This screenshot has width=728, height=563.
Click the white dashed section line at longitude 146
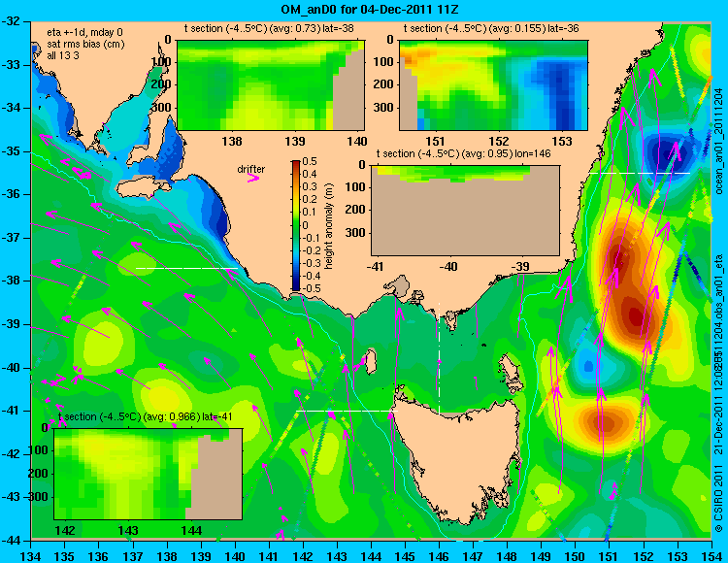click(439, 358)
